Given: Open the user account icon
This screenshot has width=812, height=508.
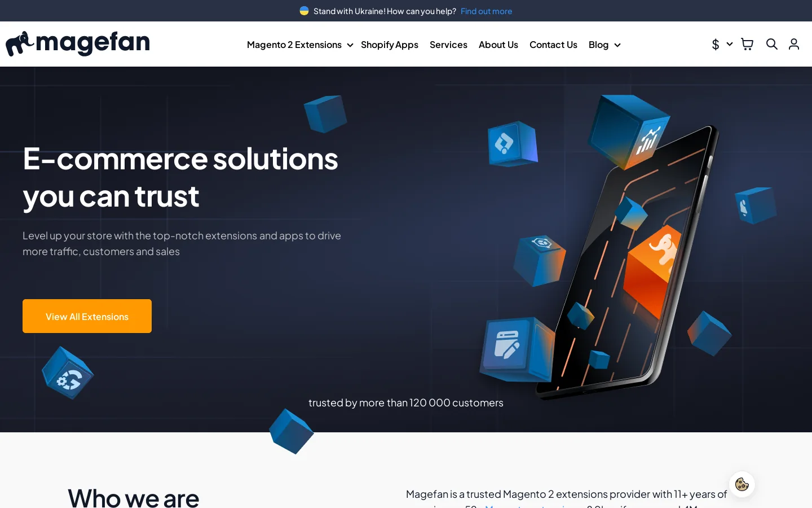Looking at the screenshot, I should click(794, 44).
